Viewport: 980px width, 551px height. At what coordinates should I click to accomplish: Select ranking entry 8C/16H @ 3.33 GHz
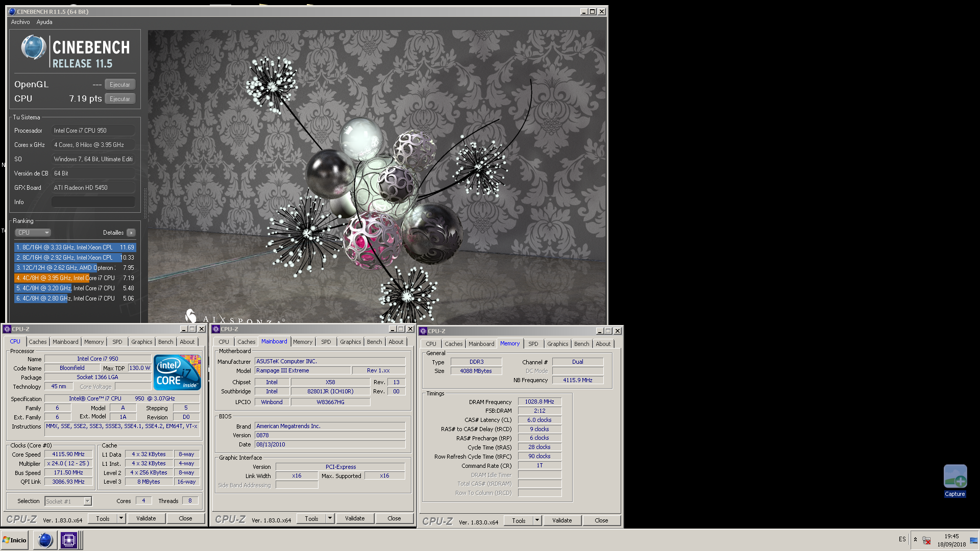pyautogui.click(x=75, y=247)
